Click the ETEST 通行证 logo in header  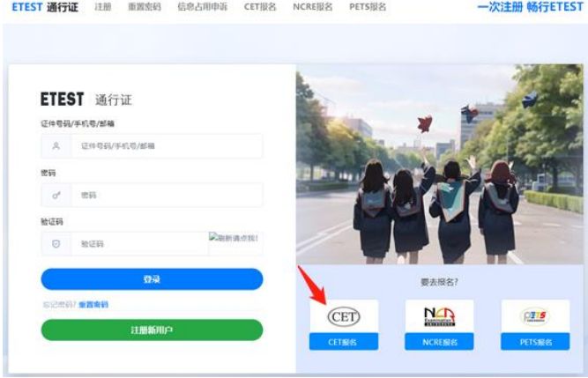45,7
